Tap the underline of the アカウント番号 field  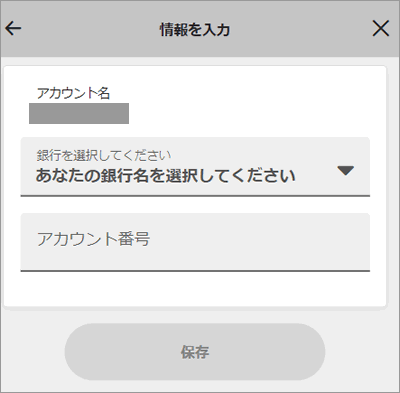tap(195, 271)
